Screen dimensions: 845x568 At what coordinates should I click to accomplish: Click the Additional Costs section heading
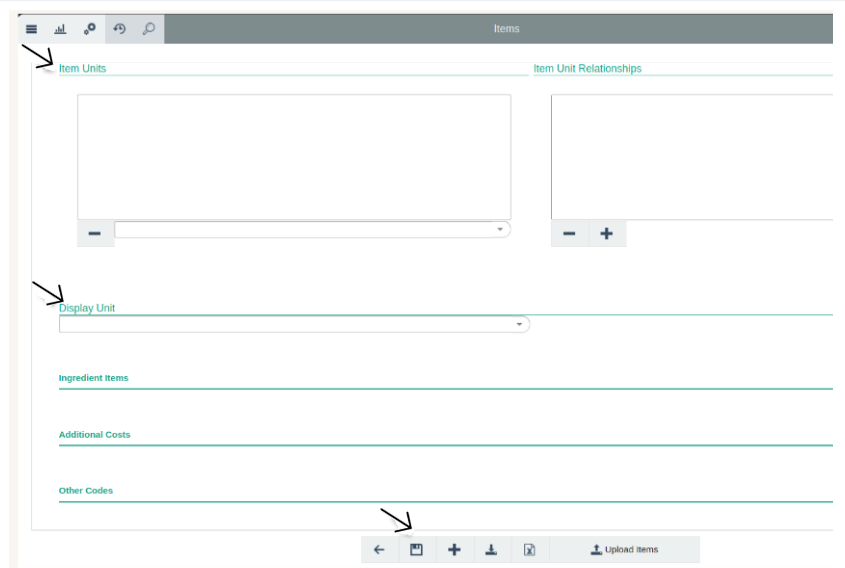(94, 434)
